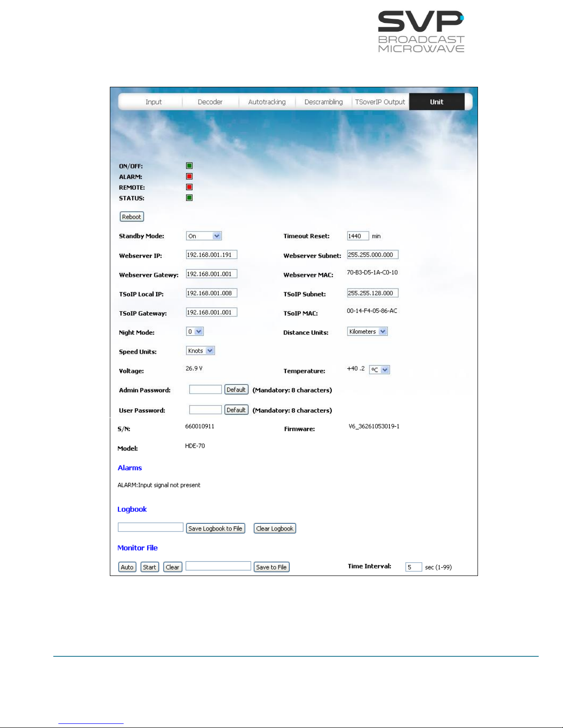Click the STATUS green indicator
This screenshot has height=728, width=563.
189,198
